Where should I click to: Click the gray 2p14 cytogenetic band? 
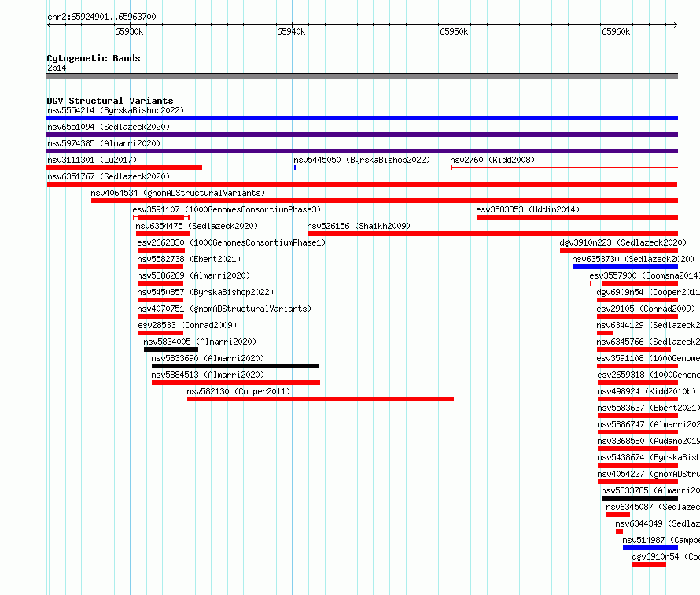[x=362, y=76]
